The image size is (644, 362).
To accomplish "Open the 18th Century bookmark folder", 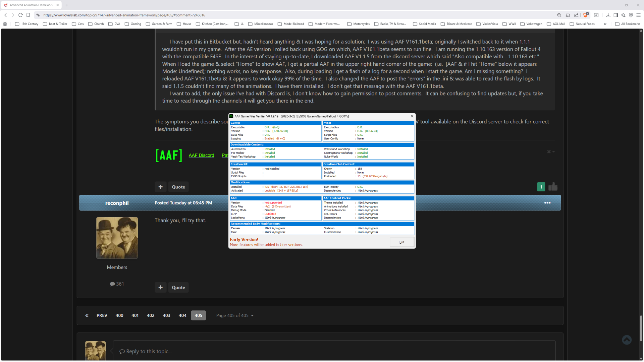I will pyautogui.click(x=27, y=24).
